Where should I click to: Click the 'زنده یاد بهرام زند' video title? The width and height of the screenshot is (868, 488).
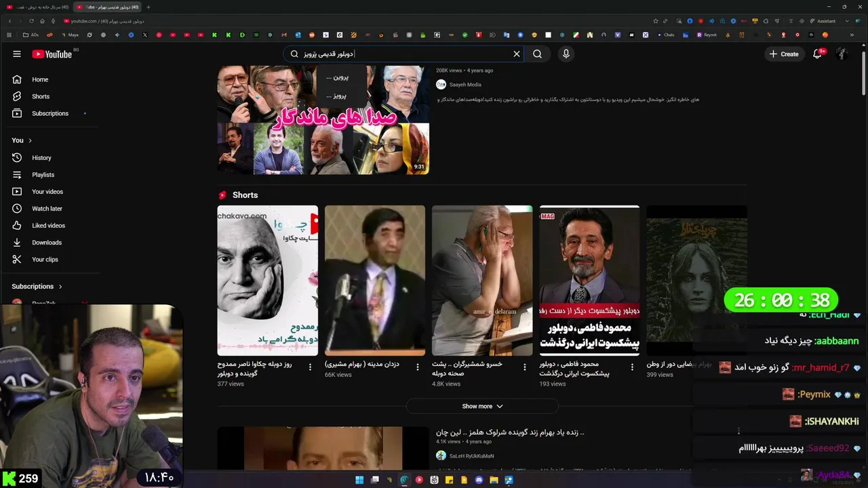510,432
